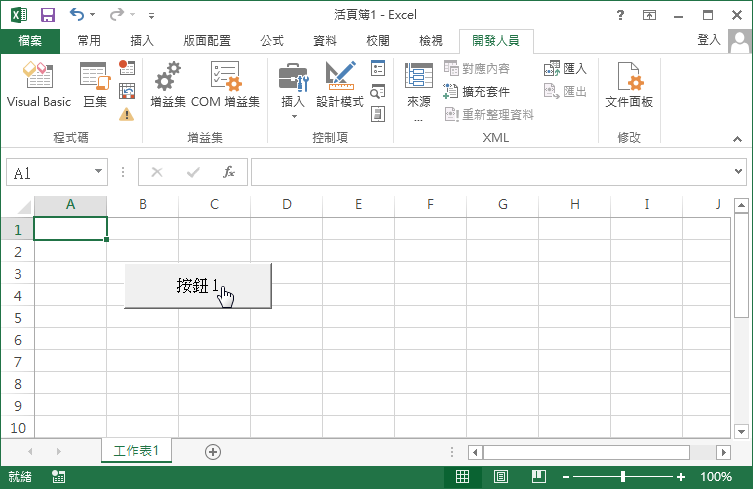Open the Name Box dropdown
The image size is (753, 489).
(98, 171)
